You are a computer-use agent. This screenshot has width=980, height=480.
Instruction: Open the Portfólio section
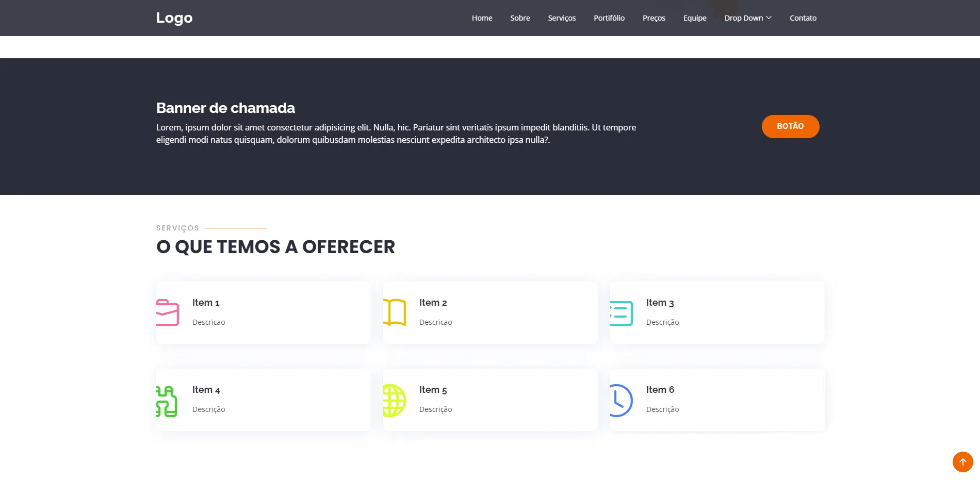(609, 18)
